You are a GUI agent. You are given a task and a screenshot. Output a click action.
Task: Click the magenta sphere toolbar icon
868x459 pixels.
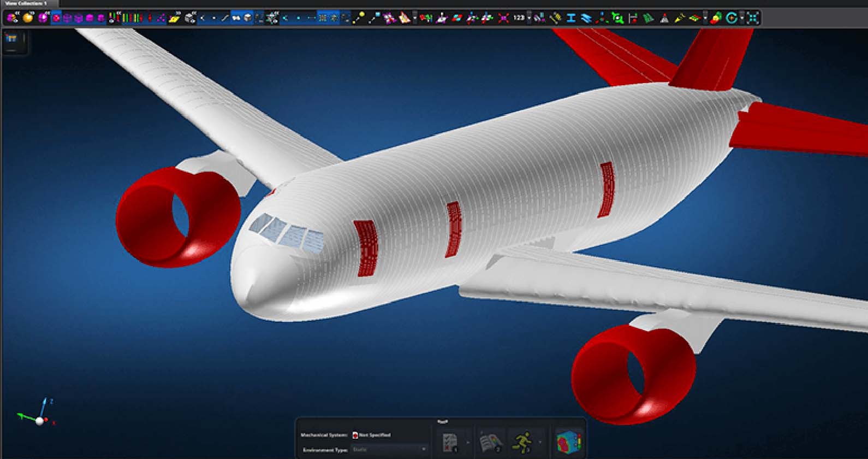[43, 18]
